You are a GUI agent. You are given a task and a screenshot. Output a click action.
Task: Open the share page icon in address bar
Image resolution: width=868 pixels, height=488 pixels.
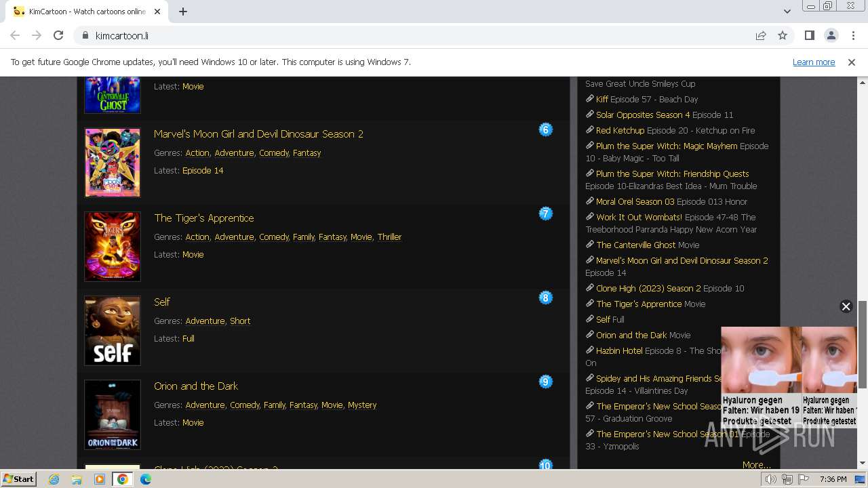tap(761, 35)
